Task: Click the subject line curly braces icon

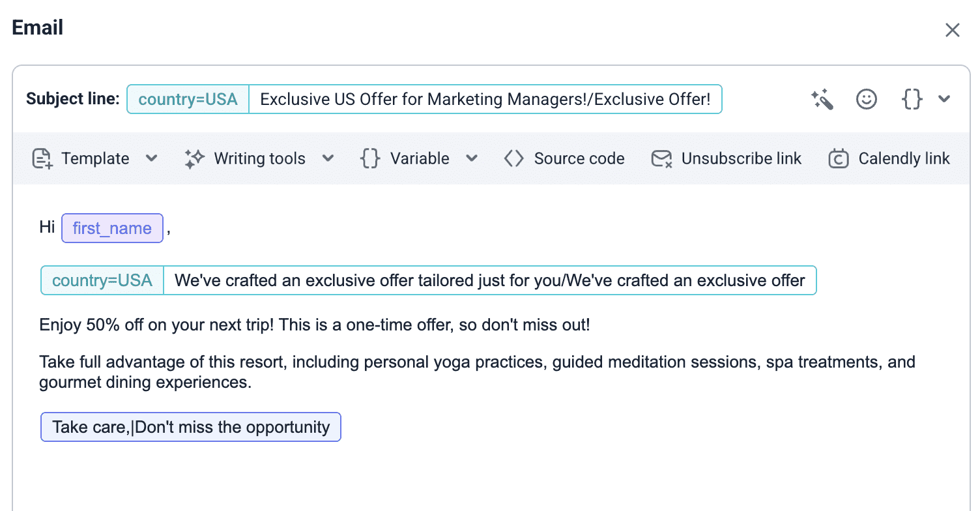Action: click(912, 100)
